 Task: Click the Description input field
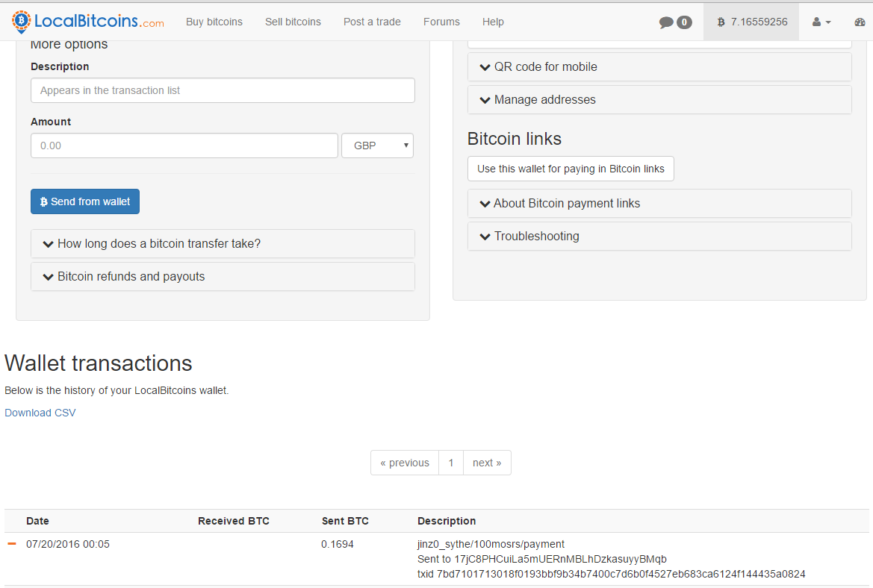(223, 90)
